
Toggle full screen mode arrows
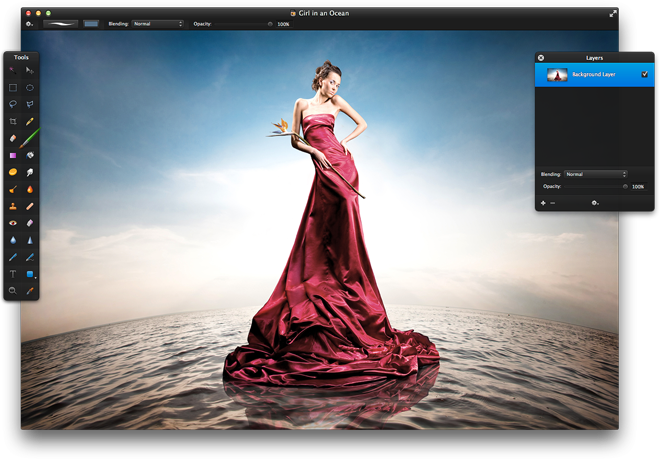tap(613, 13)
